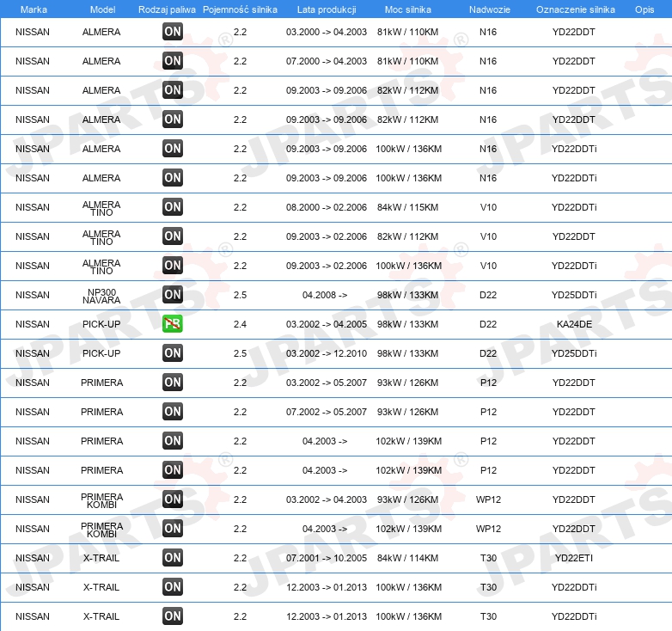This screenshot has width=672, height=631.
Task: Click T30 body in the 84kW X-Trail row
Action: point(488,558)
